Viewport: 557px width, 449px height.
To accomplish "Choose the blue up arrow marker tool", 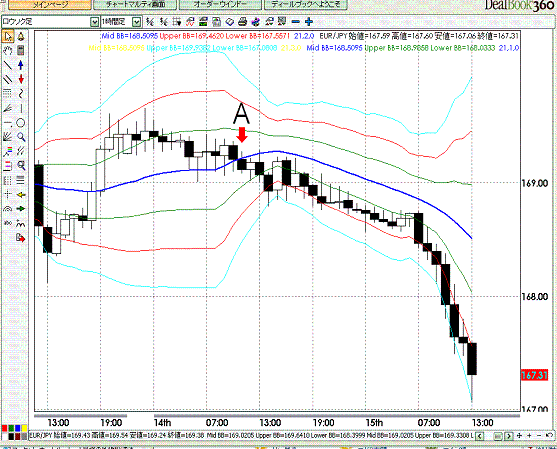I will [21, 65].
